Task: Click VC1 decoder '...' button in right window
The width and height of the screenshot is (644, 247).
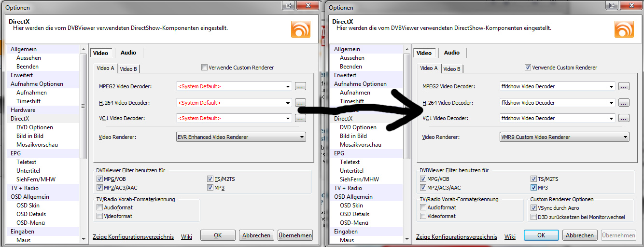Action: pos(624,118)
